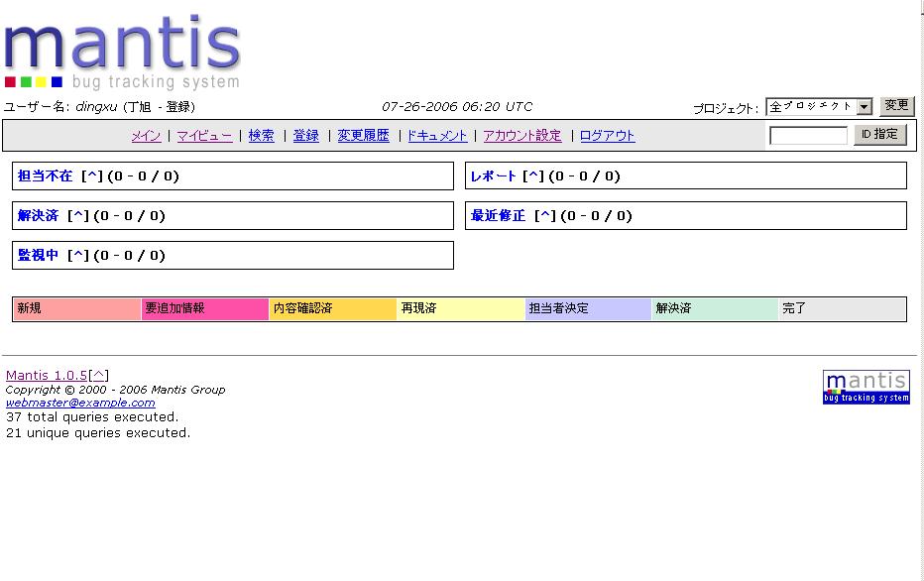Open the ドキュメント menu link
The height and width of the screenshot is (581, 924).
[x=436, y=136]
